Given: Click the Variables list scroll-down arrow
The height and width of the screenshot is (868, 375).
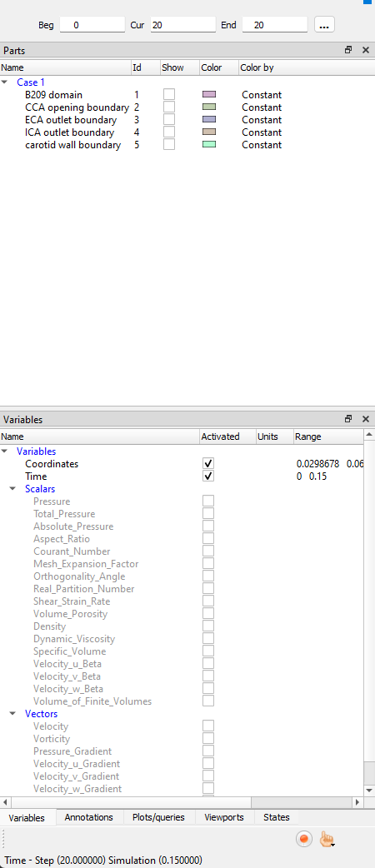Looking at the screenshot, I should tap(369, 790).
